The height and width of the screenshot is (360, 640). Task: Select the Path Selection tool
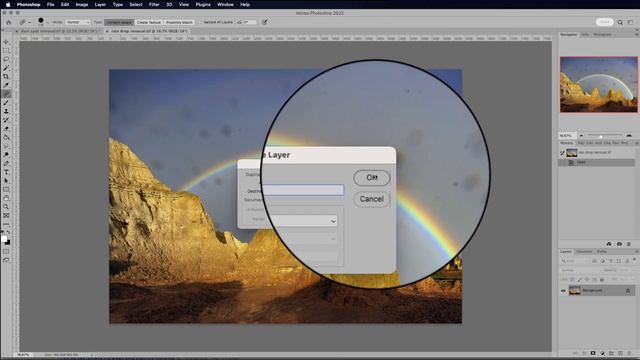(6, 181)
